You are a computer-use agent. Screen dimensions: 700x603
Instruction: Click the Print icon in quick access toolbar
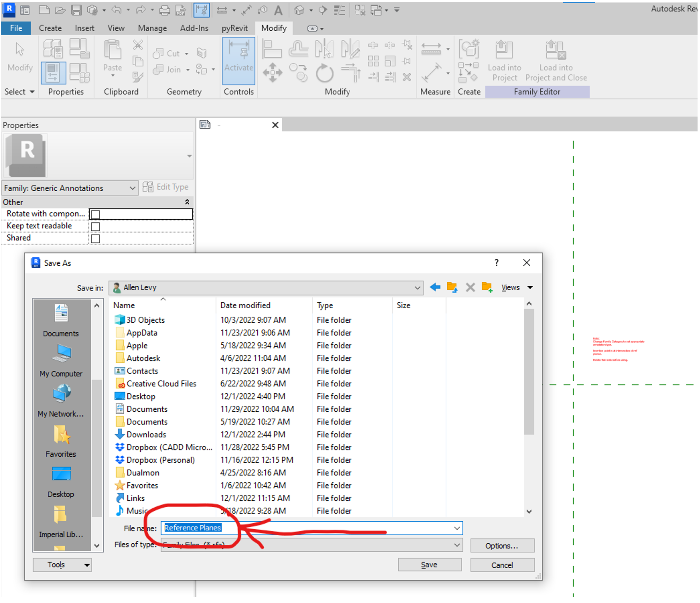coord(164,10)
